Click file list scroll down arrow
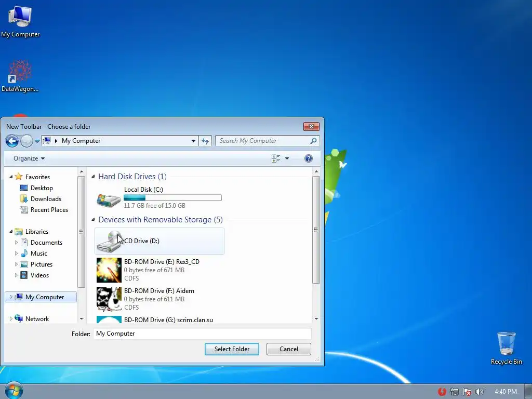 pos(316,318)
